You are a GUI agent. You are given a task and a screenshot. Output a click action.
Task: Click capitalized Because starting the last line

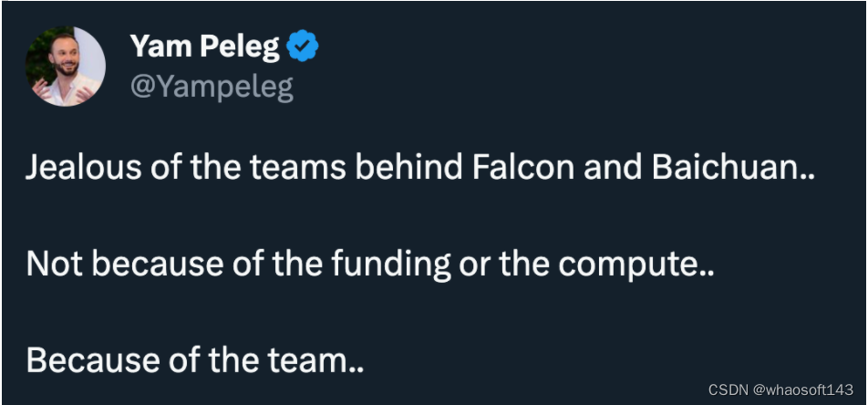pos(82,360)
